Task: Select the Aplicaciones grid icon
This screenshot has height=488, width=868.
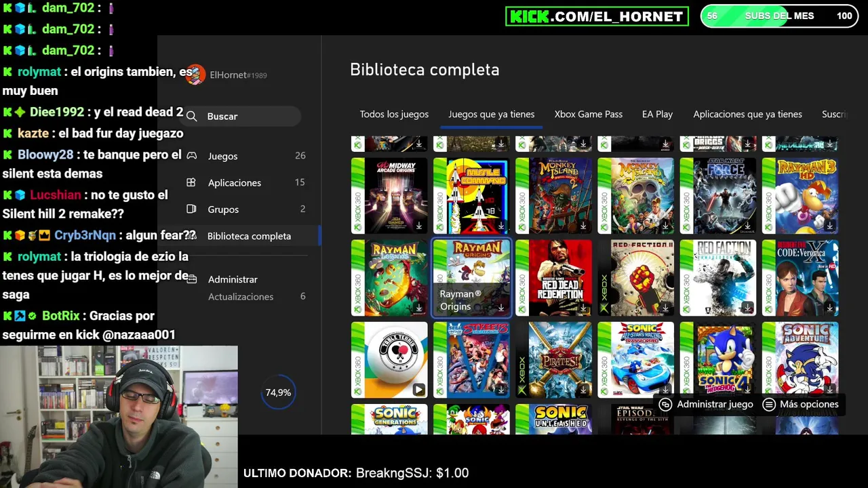Action: point(191,182)
